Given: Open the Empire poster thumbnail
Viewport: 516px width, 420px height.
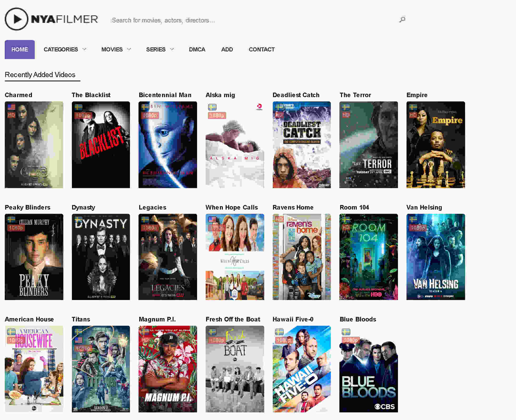Looking at the screenshot, I should (x=436, y=145).
